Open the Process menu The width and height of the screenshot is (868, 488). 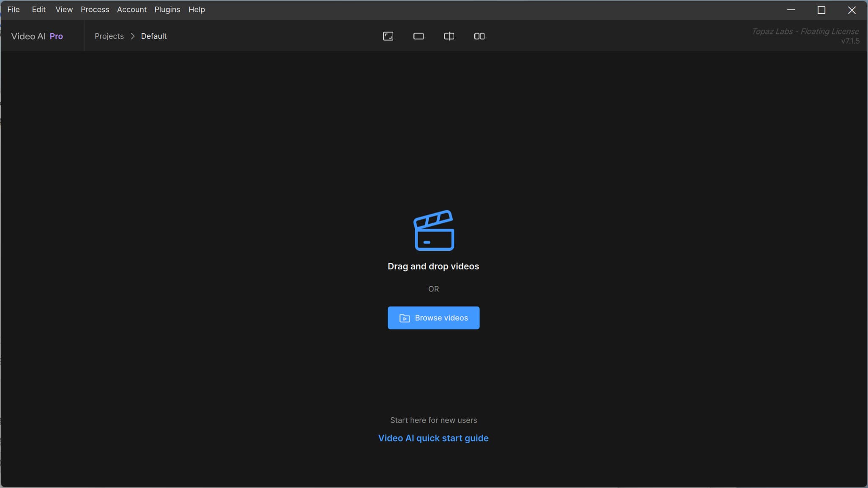point(95,9)
